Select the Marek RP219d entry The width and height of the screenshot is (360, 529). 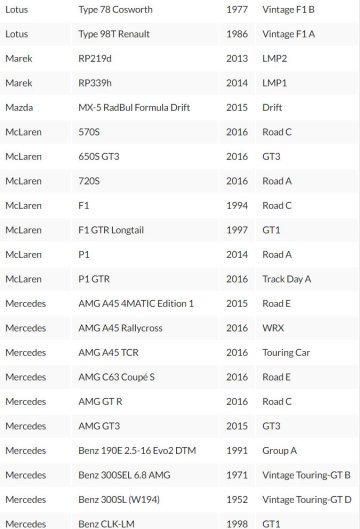pyautogui.click(x=179, y=59)
